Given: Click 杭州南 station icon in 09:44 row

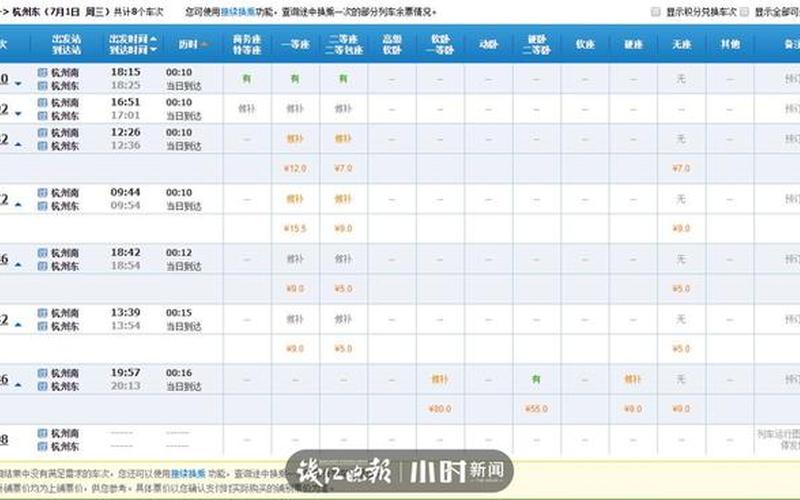Looking at the screenshot, I should (x=42, y=193).
